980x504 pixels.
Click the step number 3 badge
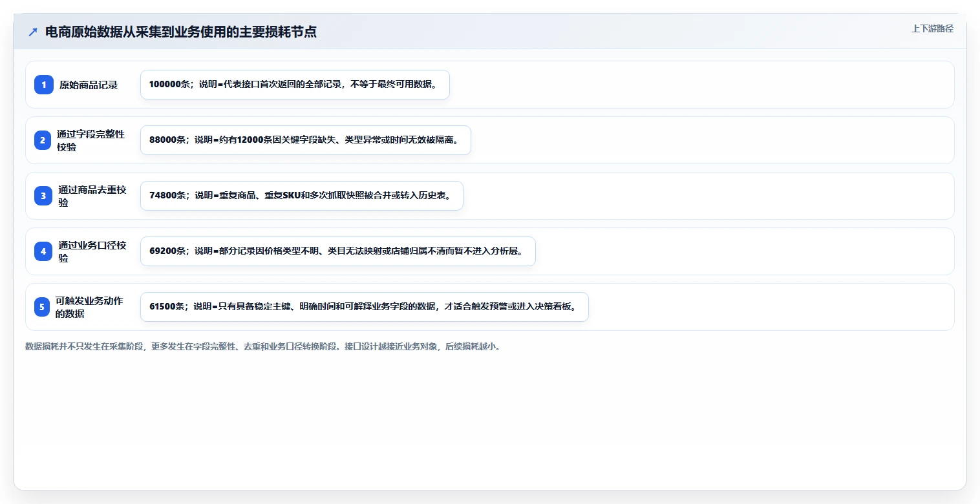point(43,196)
